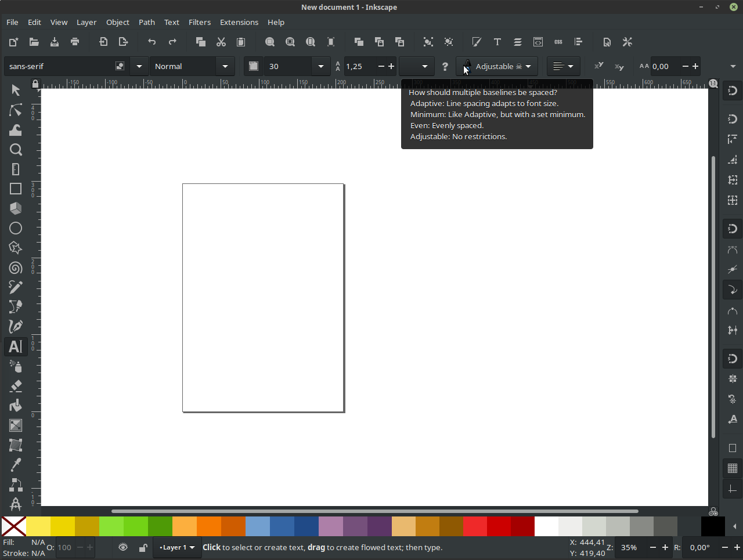Expand the Normal font style dropdown
Screen dimensions: 743x560
[225, 67]
